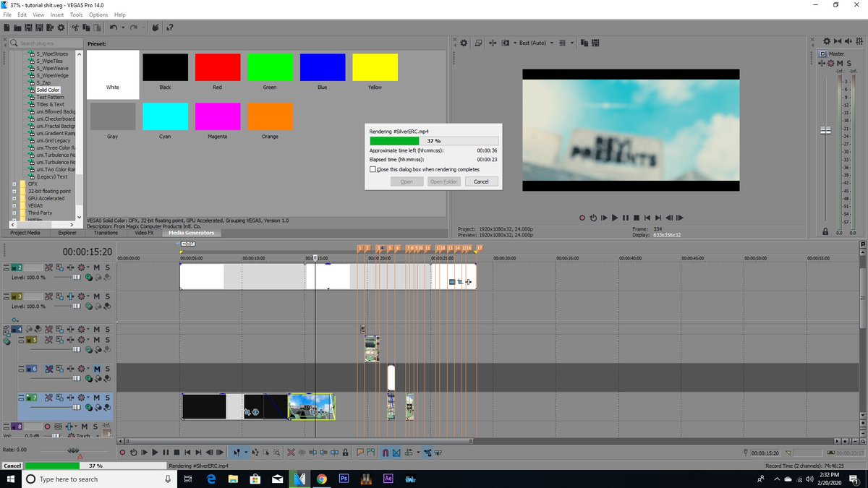Open Master bus audio properties gear
The image size is (868, 488).
[827, 41]
